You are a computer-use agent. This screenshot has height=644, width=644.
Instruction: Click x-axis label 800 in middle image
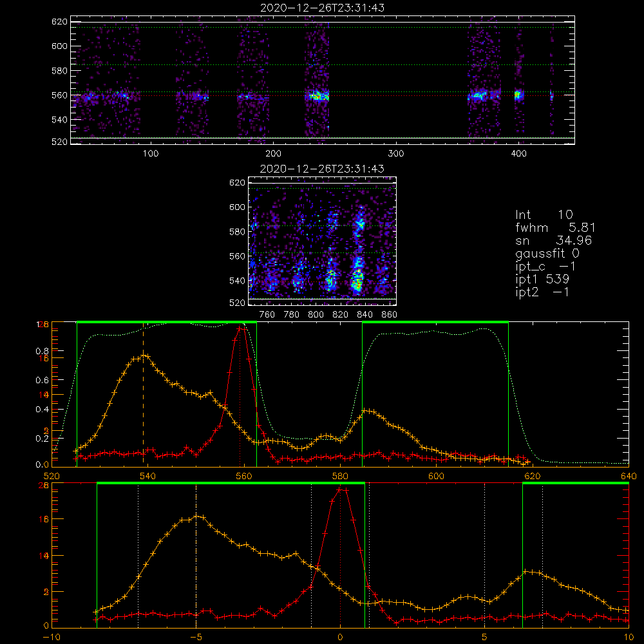[316, 315]
